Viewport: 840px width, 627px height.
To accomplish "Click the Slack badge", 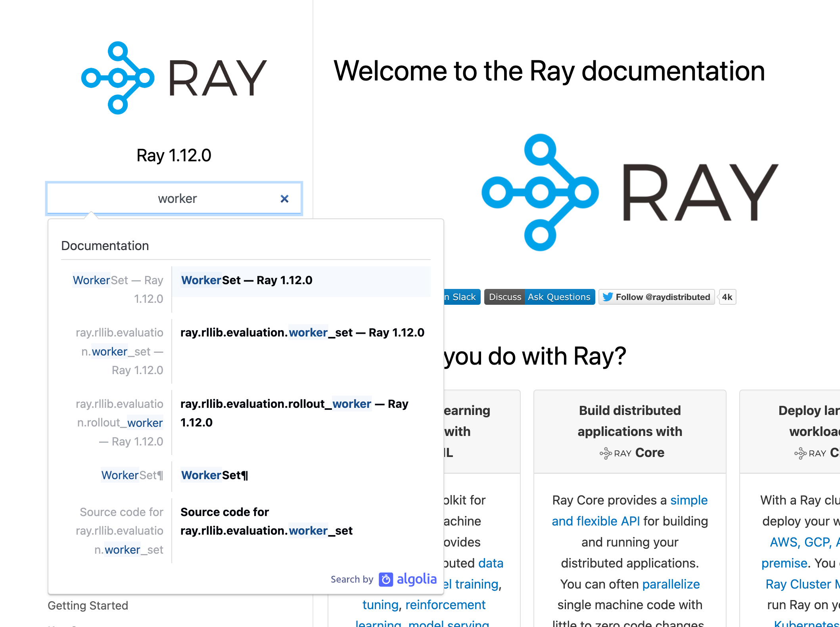I will click(x=462, y=297).
